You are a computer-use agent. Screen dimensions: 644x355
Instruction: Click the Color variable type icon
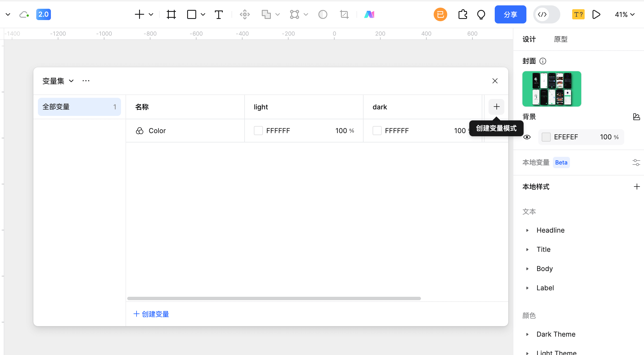(140, 131)
